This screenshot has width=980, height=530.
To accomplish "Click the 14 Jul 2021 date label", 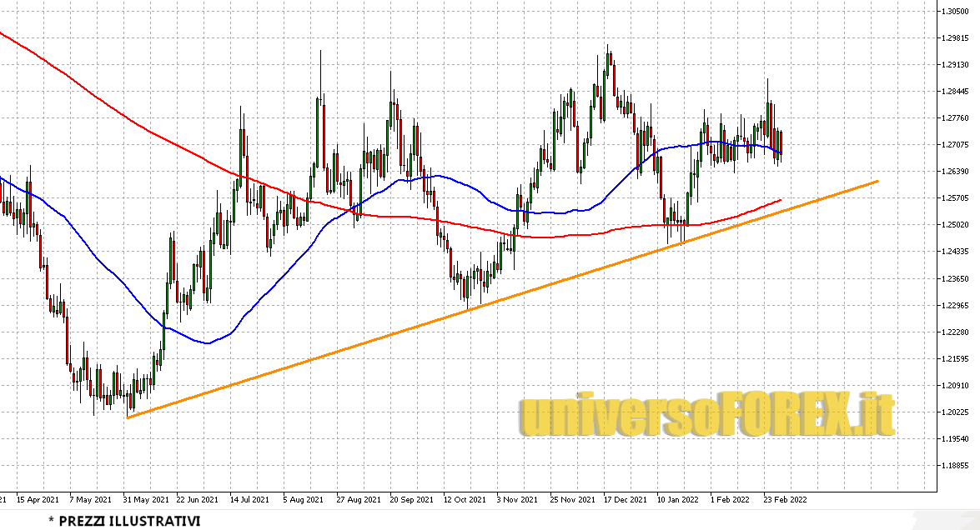I will tap(249, 500).
